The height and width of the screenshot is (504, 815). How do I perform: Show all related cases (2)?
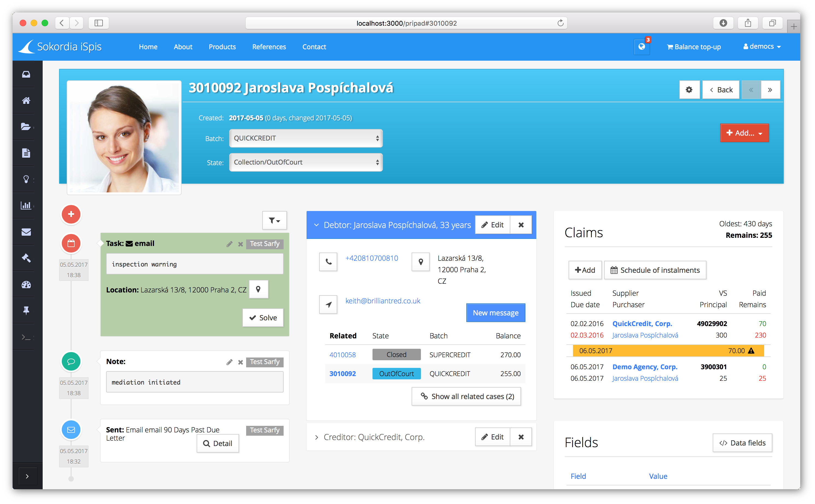pos(467,396)
